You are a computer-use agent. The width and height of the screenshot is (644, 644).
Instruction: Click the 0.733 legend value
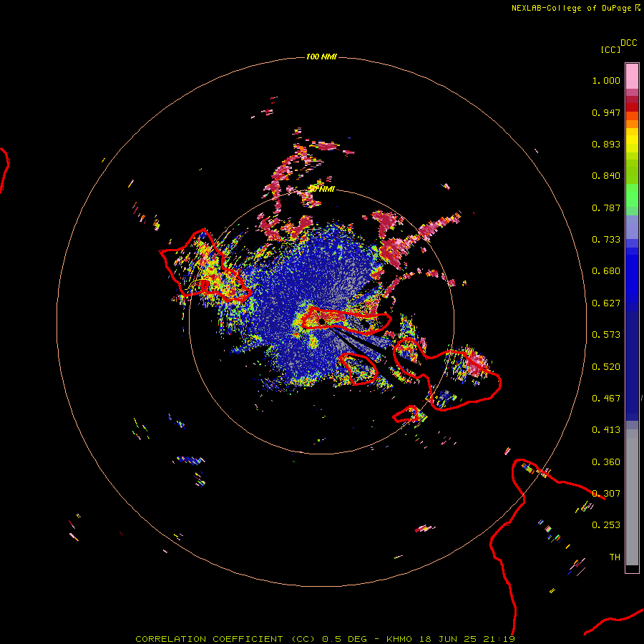pyautogui.click(x=606, y=240)
